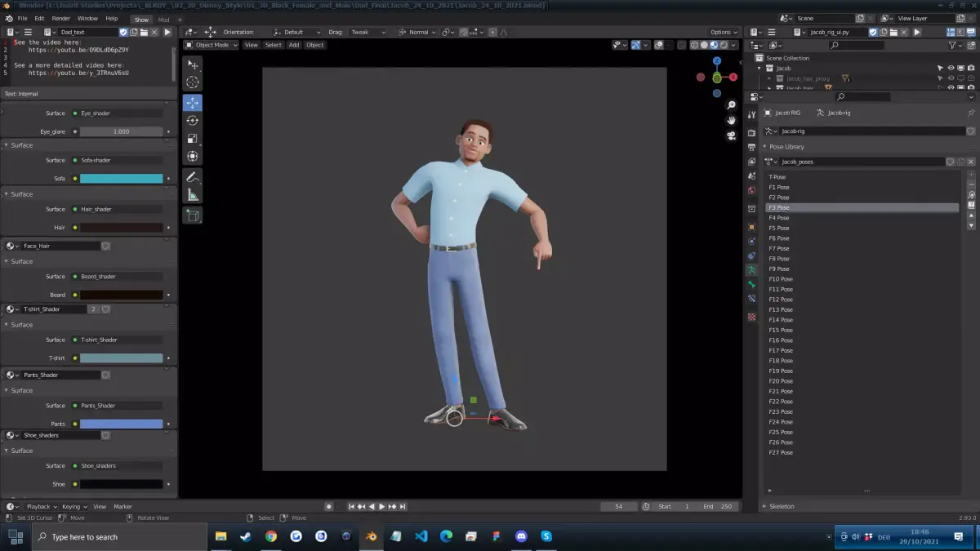Image resolution: width=980 pixels, height=551 pixels.
Task: Choose the Select Box tool
Action: coord(193,64)
